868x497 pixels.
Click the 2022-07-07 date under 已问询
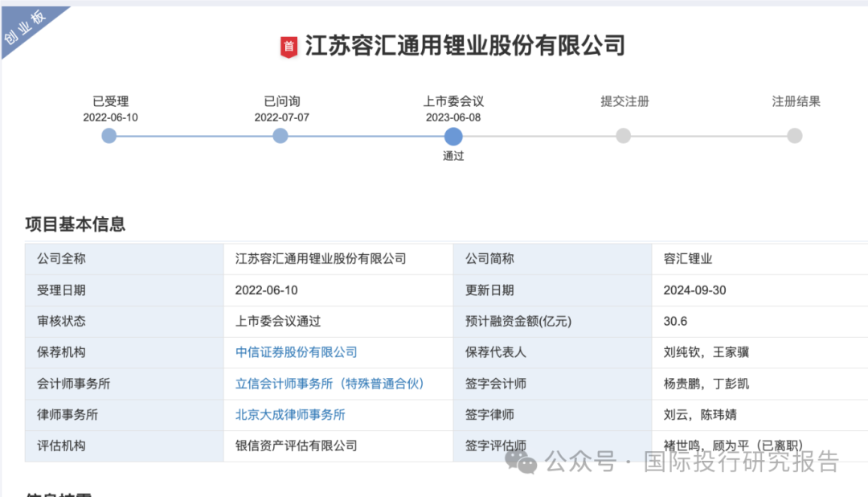tap(282, 117)
